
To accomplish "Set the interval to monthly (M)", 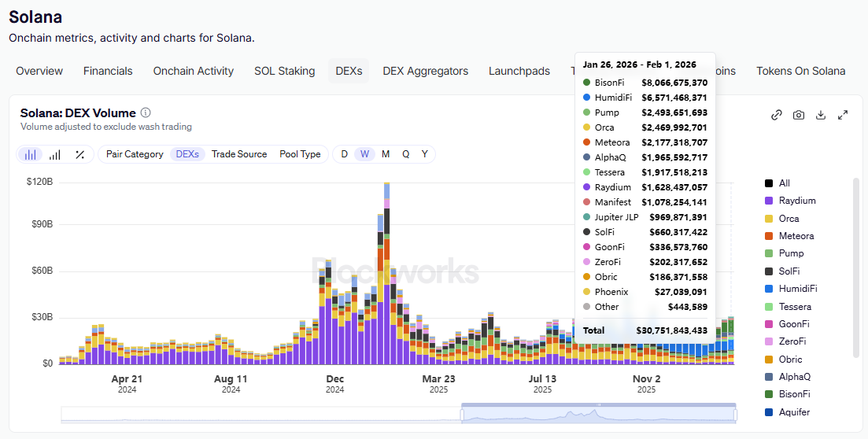I will (386, 154).
